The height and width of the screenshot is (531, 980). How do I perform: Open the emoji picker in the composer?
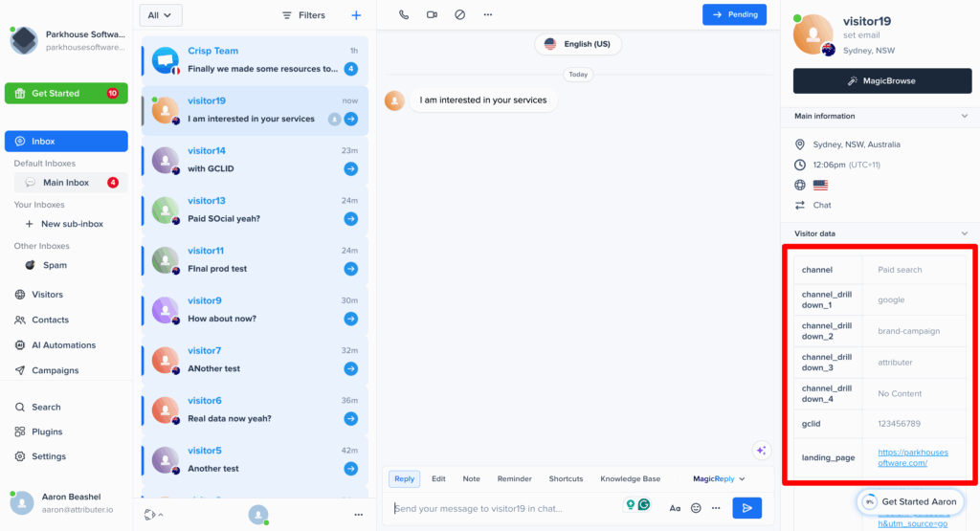(x=696, y=508)
